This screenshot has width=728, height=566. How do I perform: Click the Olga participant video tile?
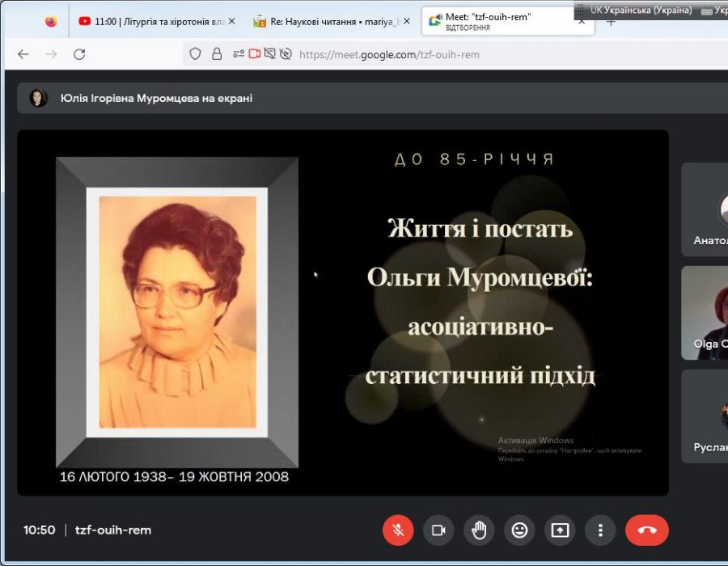point(705,312)
